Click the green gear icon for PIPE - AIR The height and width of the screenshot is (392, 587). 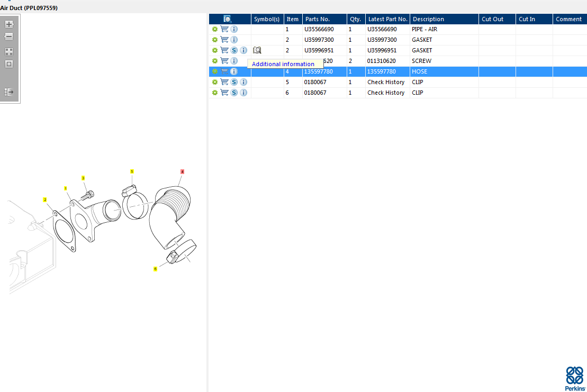(x=215, y=29)
